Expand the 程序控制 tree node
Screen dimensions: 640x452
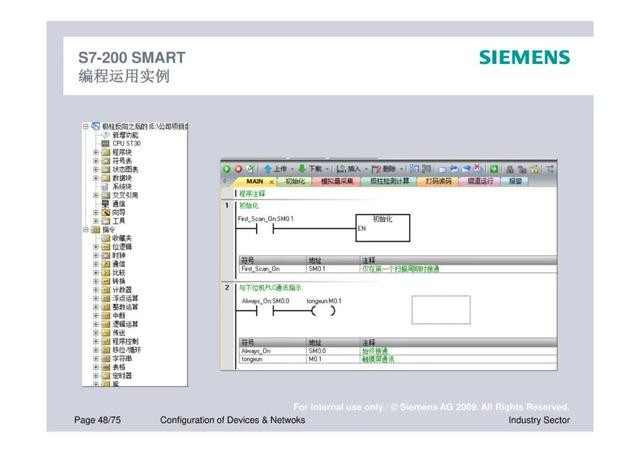96,341
